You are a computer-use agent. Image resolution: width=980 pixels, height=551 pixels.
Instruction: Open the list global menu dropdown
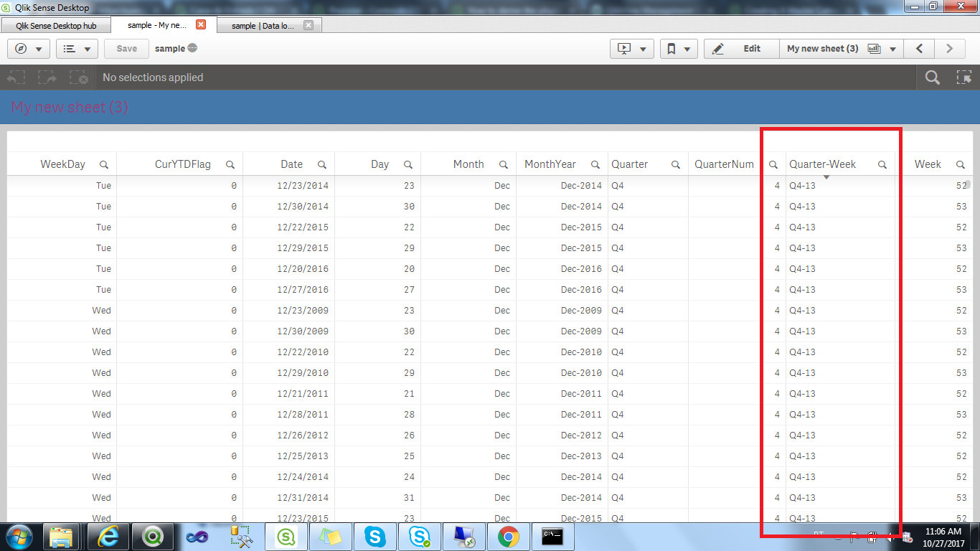pyautogui.click(x=77, y=49)
